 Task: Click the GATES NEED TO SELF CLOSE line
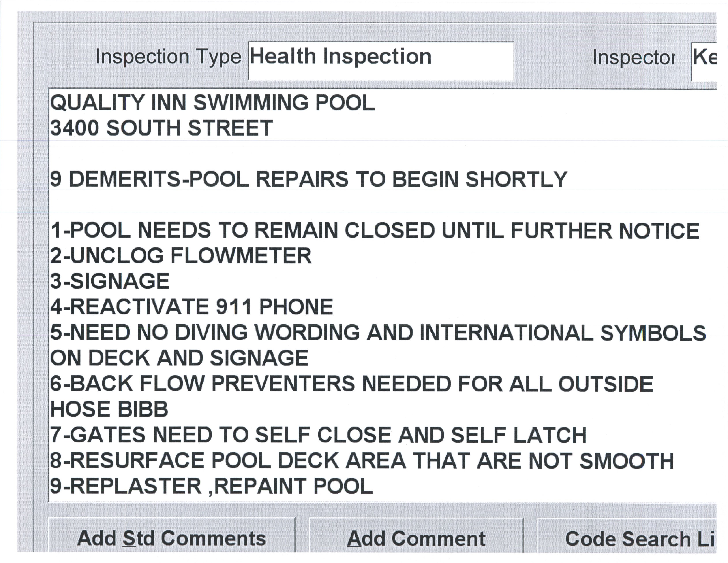pyautogui.click(x=318, y=435)
